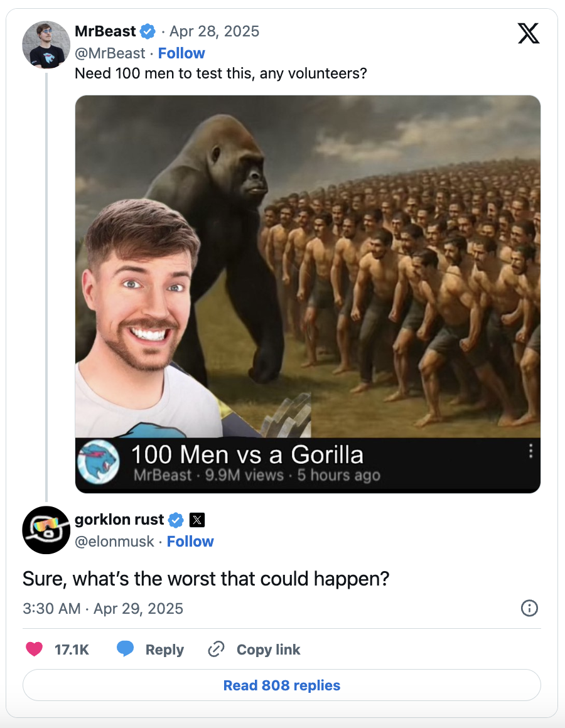Like the tweet with the heart icon

click(x=34, y=650)
